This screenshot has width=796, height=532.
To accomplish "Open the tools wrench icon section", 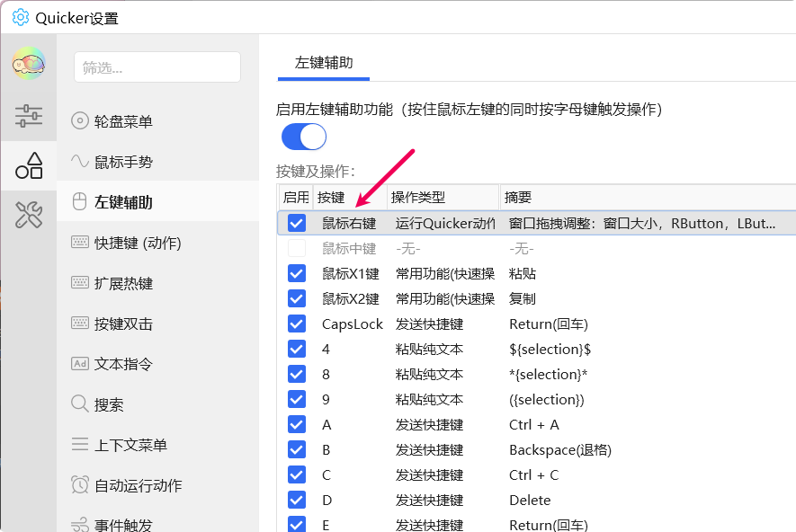I will tap(29, 215).
